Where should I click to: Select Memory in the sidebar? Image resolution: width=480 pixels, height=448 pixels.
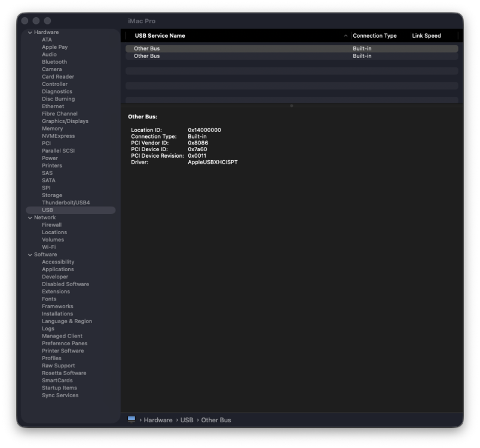click(x=53, y=128)
